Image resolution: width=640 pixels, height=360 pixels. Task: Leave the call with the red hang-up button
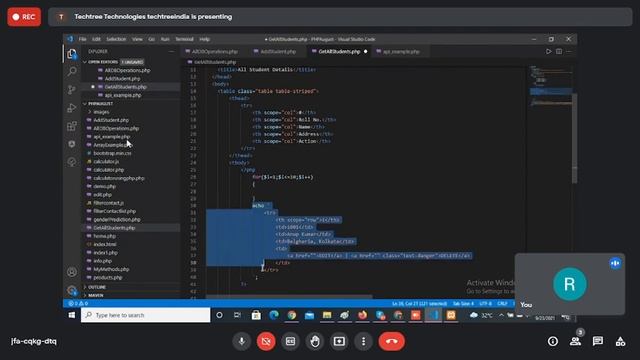click(391, 341)
